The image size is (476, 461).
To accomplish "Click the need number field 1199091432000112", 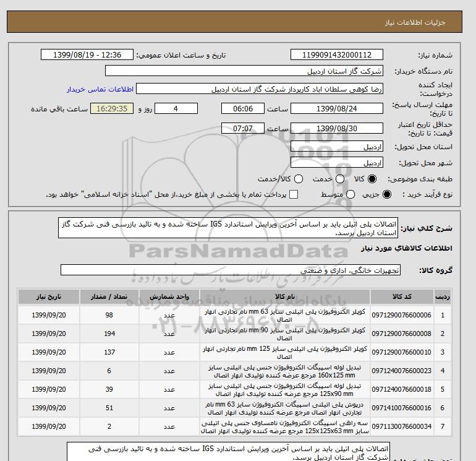I will (337, 54).
